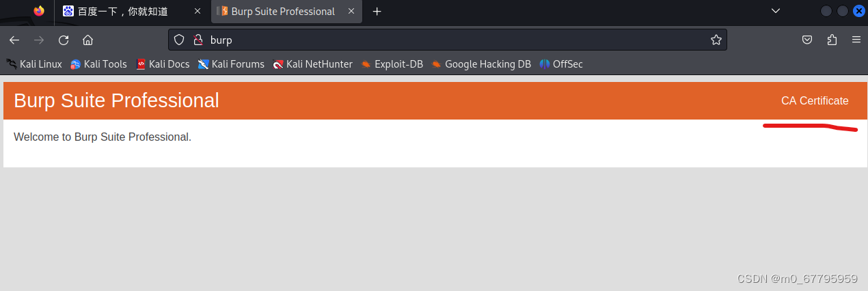Open the Kali NetHunter bookmark
Viewport: 868px width, 291px height.
(312, 64)
